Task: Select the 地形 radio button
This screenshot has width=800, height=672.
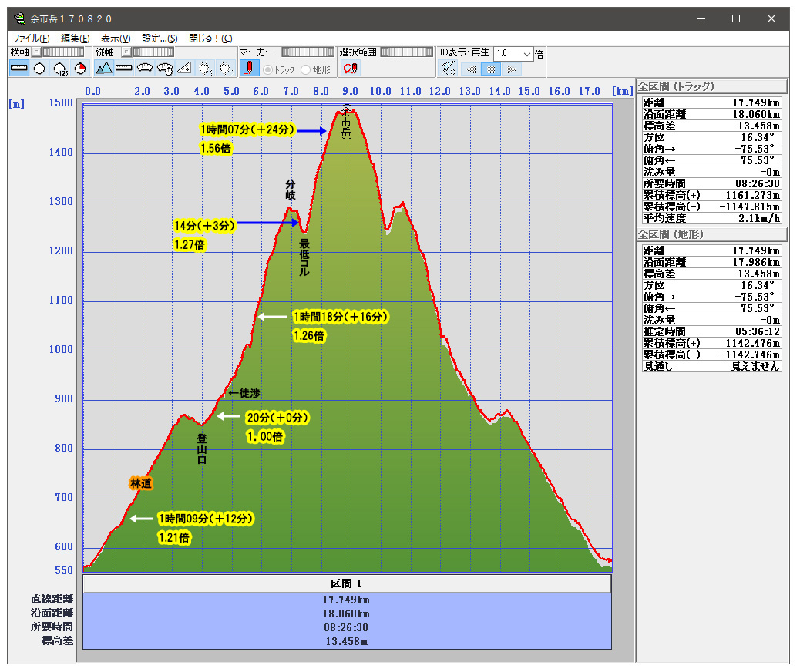Action: [306, 69]
